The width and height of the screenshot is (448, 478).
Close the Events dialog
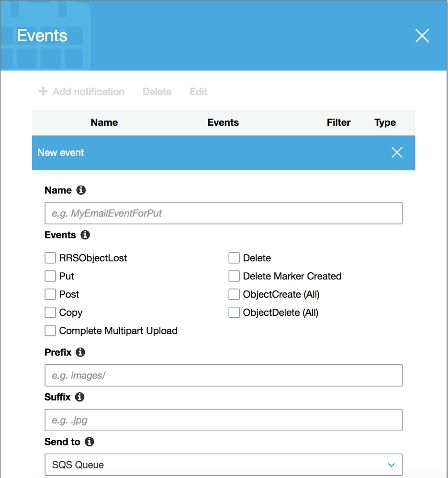pyautogui.click(x=422, y=36)
